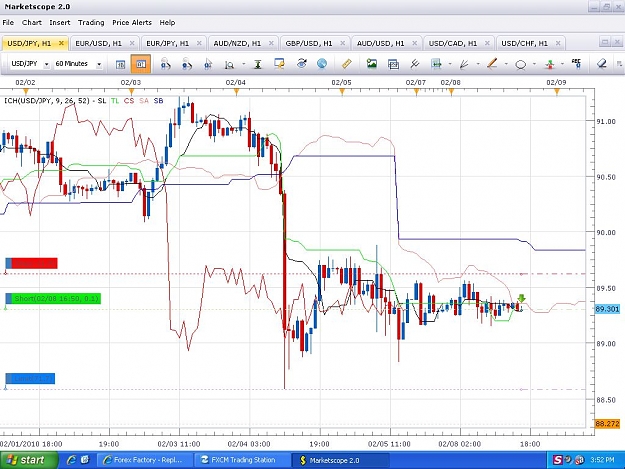Expand the ellipse shape dropdown arrow

pyautogui.click(x=535, y=64)
